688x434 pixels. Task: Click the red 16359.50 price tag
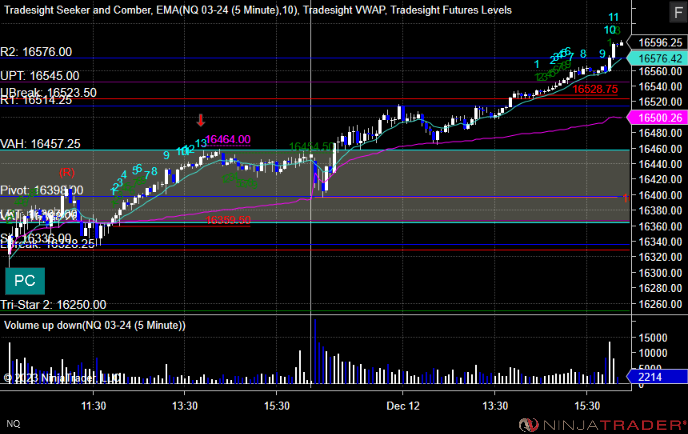pyautogui.click(x=228, y=220)
